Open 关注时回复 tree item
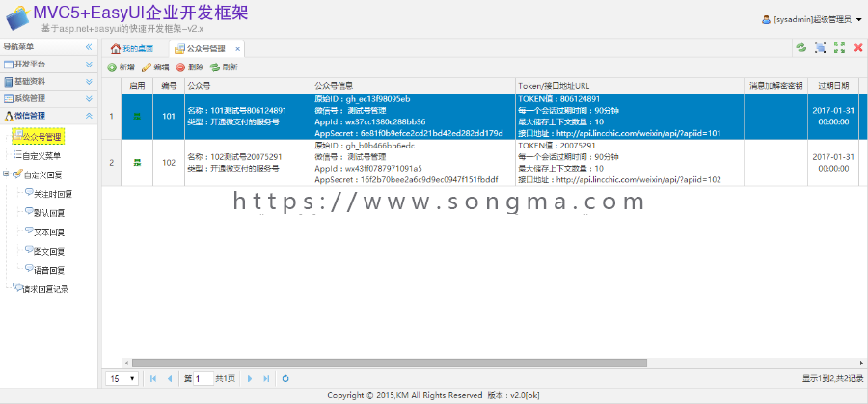The height and width of the screenshot is (404, 868). point(49,194)
